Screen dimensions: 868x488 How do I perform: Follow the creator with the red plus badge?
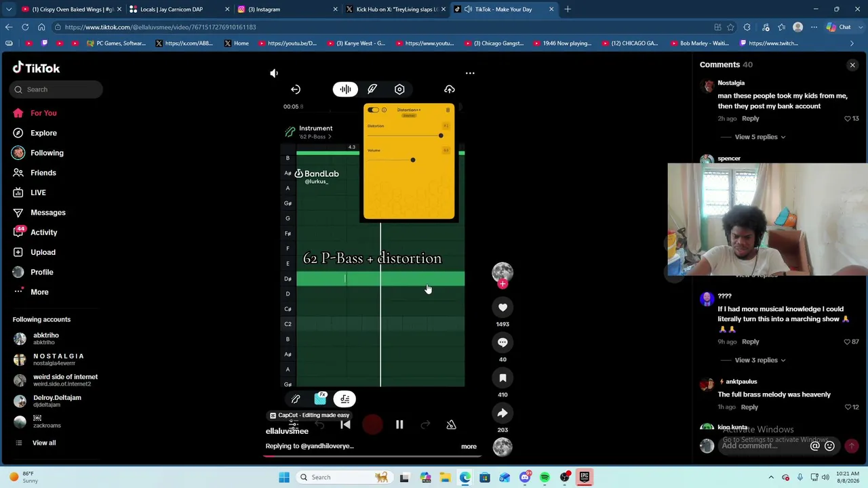pyautogui.click(x=502, y=285)
